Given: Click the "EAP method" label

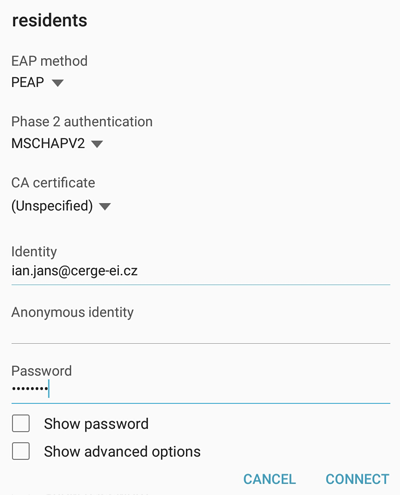Looking at the screenshot, I should [49, 61].
